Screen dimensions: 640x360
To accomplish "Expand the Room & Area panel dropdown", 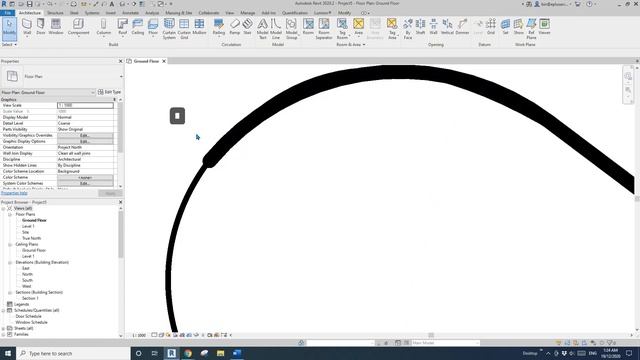I will tap(351, 44).
